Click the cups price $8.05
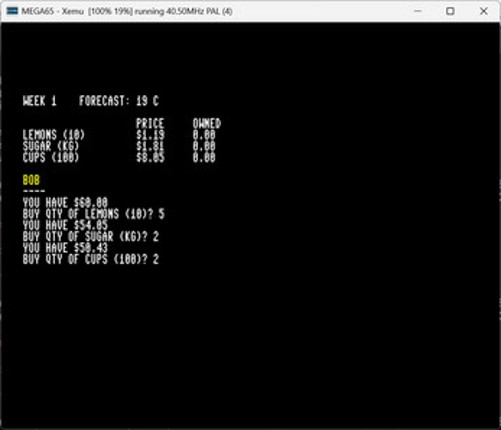 tap(150, 158)
